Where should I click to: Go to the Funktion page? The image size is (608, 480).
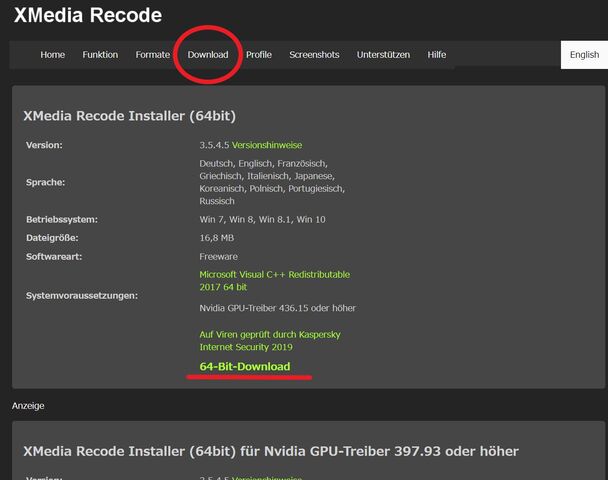click(100, 55)
